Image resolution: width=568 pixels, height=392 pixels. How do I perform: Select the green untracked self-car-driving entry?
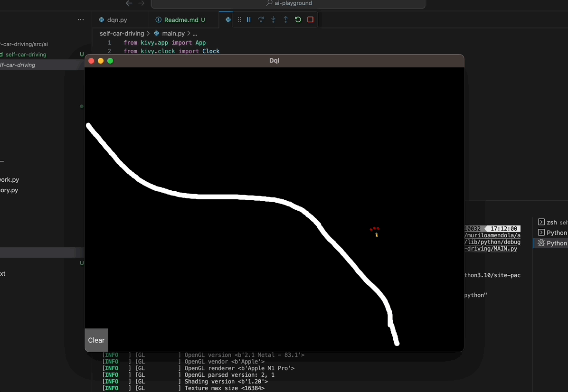[42, 55]
